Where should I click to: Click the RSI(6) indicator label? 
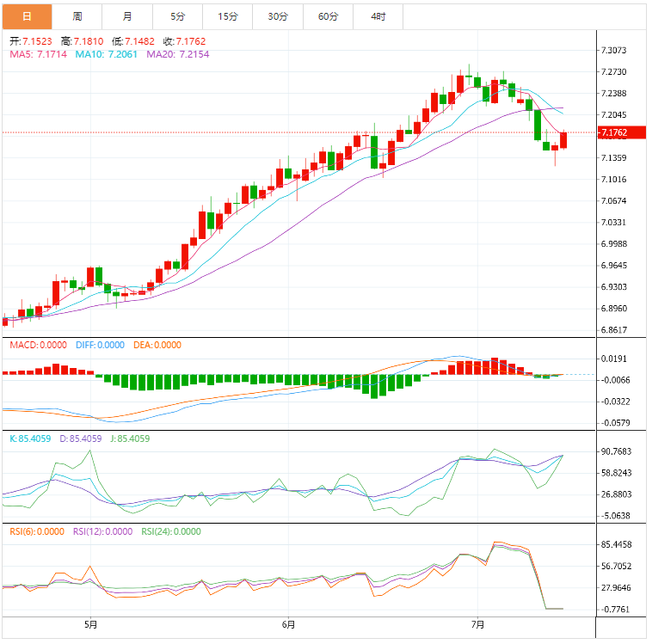point(36,531)
